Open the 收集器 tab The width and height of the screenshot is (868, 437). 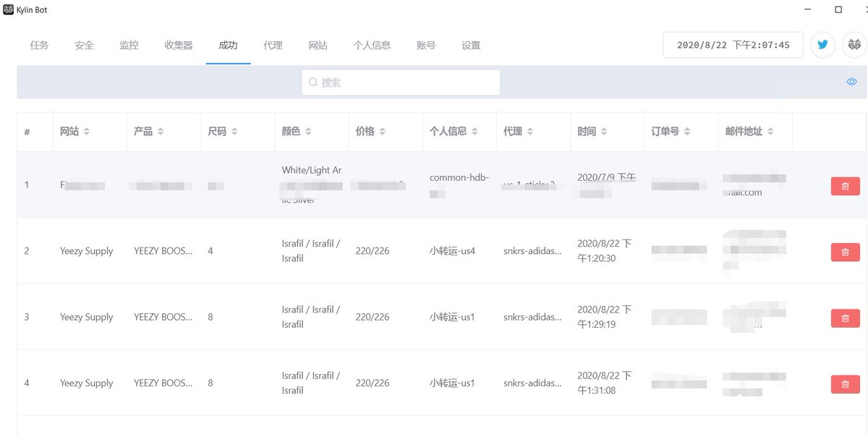[x=179, y=45]
